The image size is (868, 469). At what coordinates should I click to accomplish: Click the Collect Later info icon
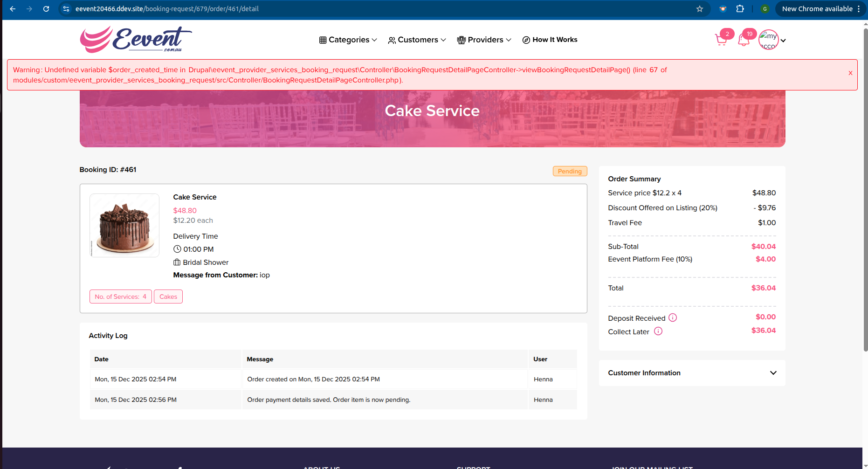[658, 331]
